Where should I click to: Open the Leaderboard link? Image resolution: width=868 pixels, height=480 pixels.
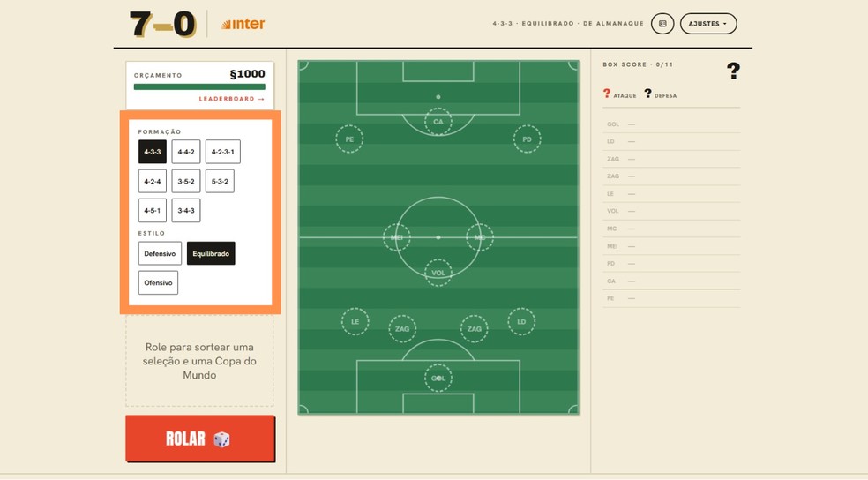click(x=232, y=99)
